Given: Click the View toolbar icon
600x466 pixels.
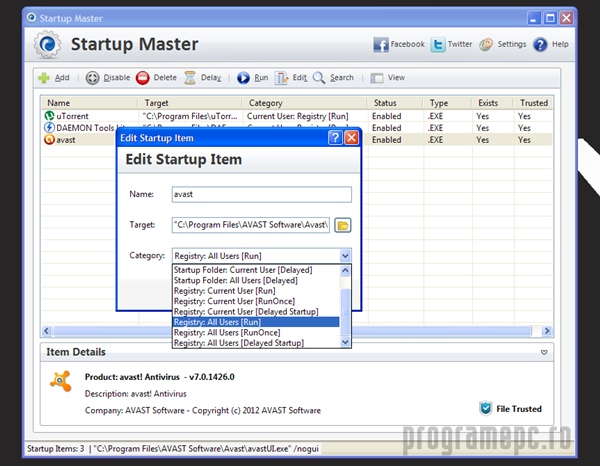Looking at the screenshot, I should click(377, 78).
